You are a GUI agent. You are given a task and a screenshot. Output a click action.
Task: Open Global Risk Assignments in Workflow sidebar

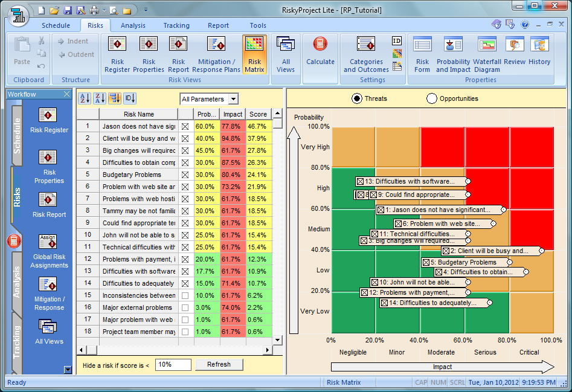pyautogui.click(x=49, y=252)
